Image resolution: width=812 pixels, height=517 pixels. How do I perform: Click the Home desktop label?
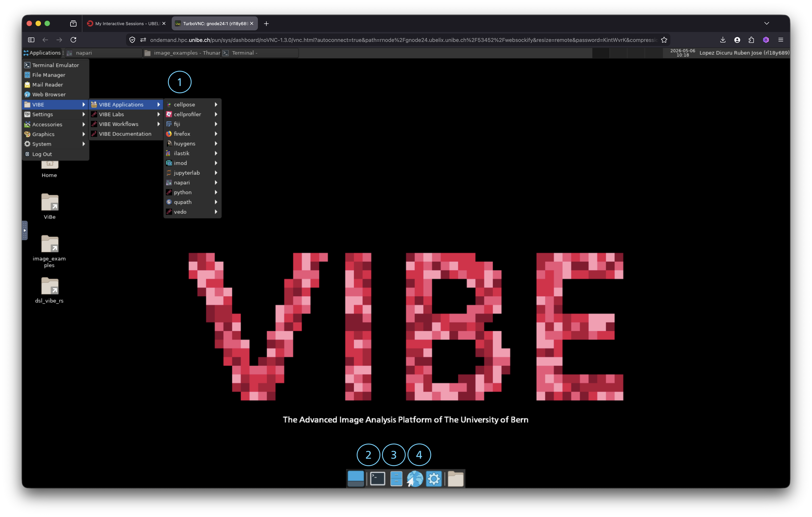(x=49, y=175)
